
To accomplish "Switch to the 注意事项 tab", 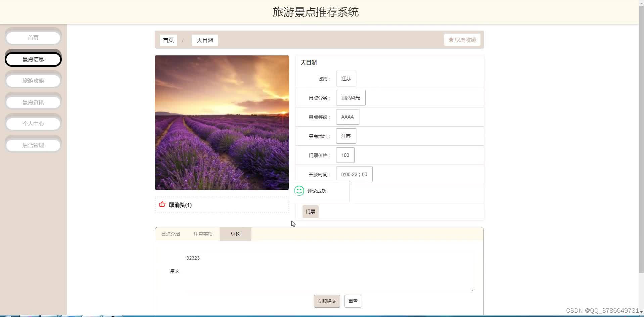I will click(203, 234).
